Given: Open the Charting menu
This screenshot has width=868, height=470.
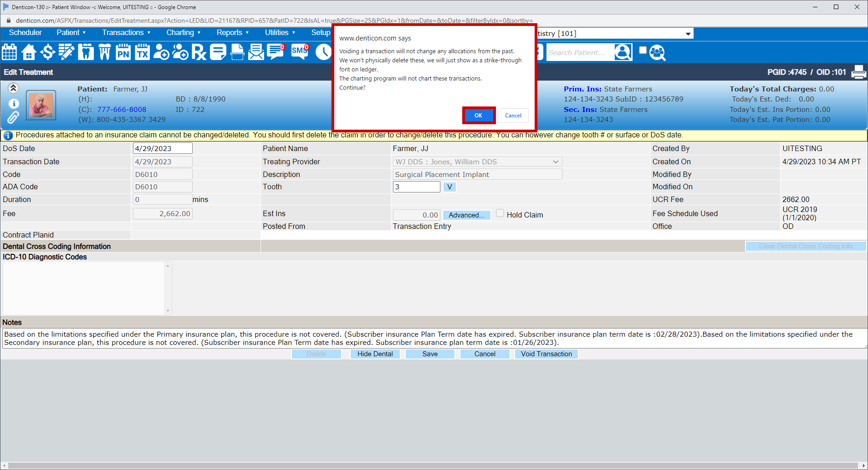Looking at the screenshot, I should click(x=181, y=32).
